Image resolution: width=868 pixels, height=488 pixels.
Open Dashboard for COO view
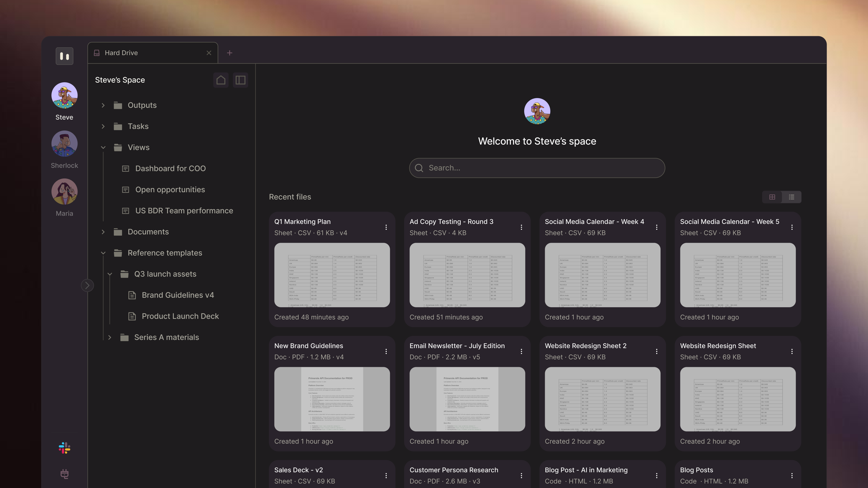[x=170, y=168]
